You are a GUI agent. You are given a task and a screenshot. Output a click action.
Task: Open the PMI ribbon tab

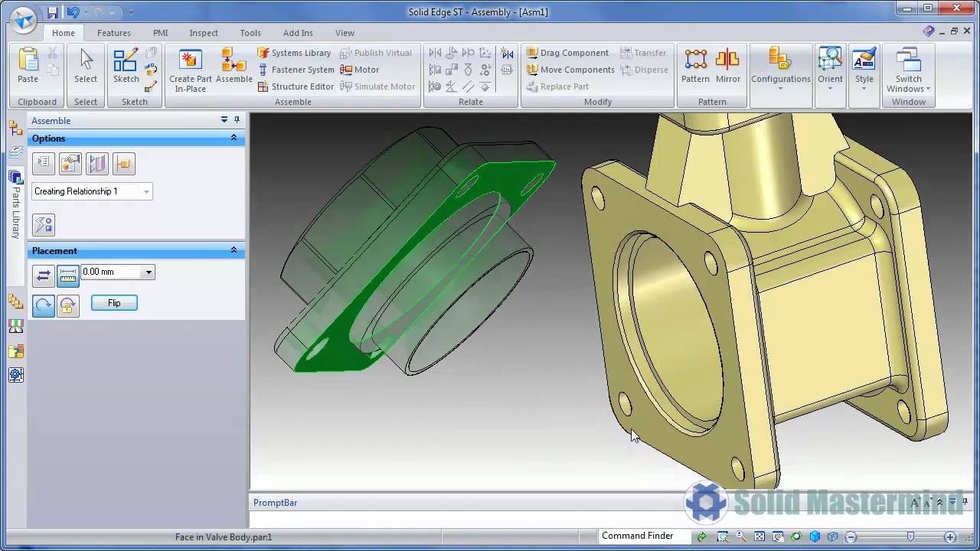coord(160,33)
